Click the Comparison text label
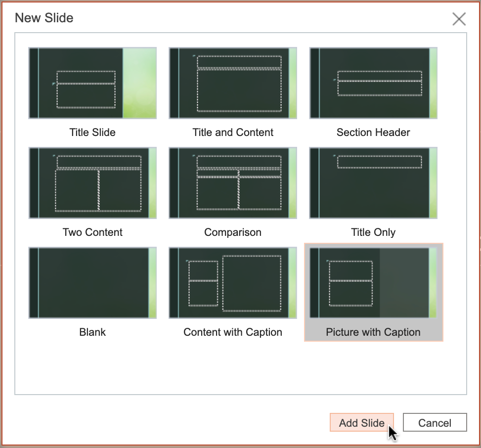481x448 pixels. coord(233,232)
